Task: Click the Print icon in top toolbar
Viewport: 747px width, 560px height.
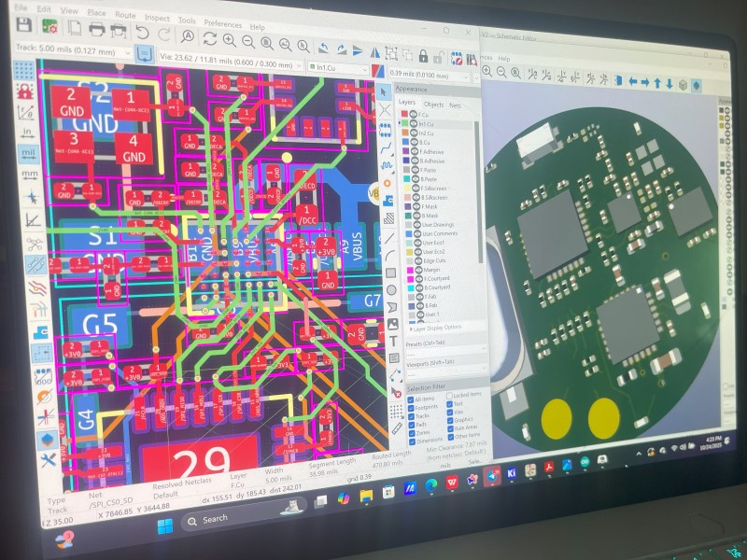Action: (97, 30)
